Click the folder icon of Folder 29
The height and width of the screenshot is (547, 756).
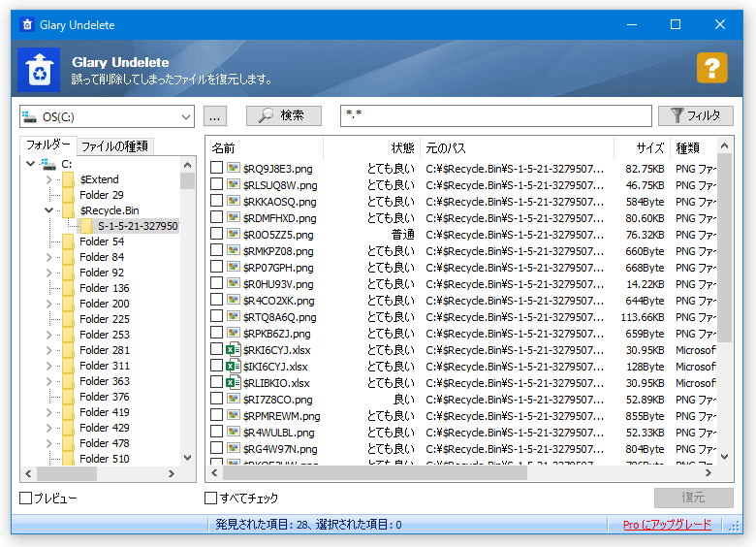pos(69,195)
